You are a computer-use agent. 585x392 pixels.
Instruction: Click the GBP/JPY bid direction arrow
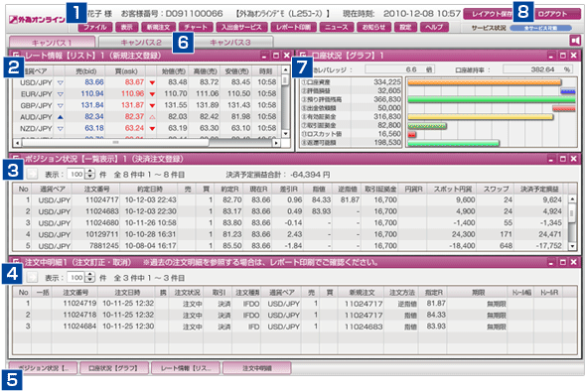(x=60, y=106)
